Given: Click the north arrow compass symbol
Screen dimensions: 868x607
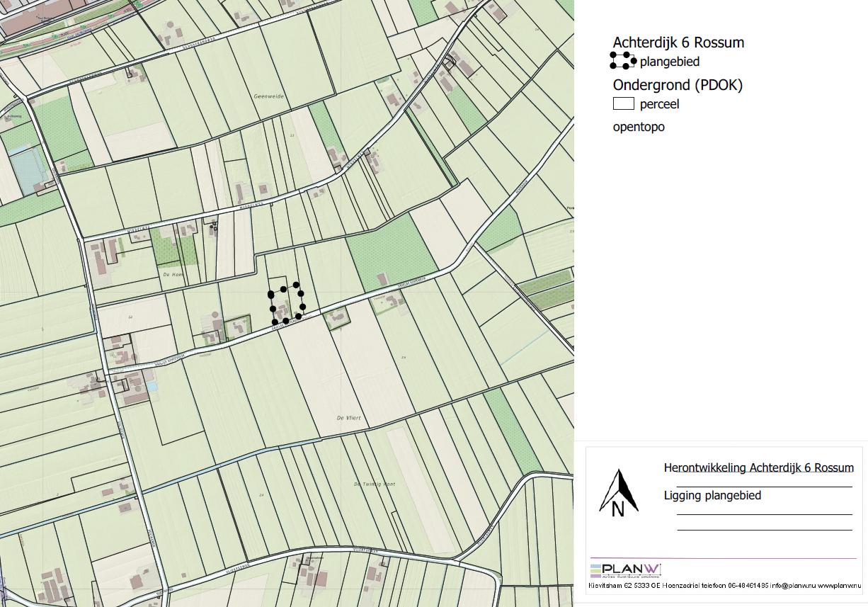Looking at the screenshot, I should click(619, 492).
